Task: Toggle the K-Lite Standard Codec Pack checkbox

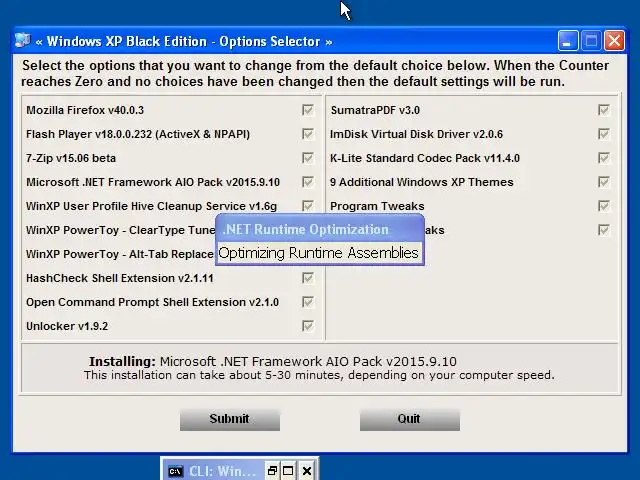Action: point(604,158)
